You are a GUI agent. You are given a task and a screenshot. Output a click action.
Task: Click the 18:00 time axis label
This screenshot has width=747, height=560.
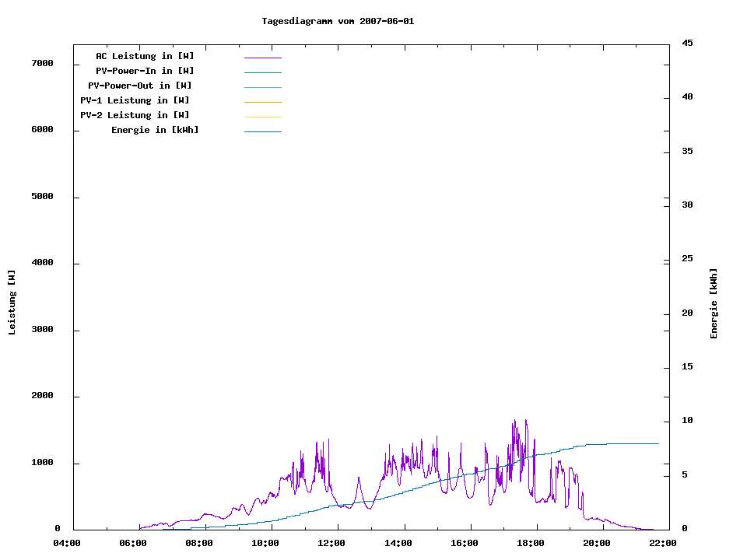coord(531,543)
